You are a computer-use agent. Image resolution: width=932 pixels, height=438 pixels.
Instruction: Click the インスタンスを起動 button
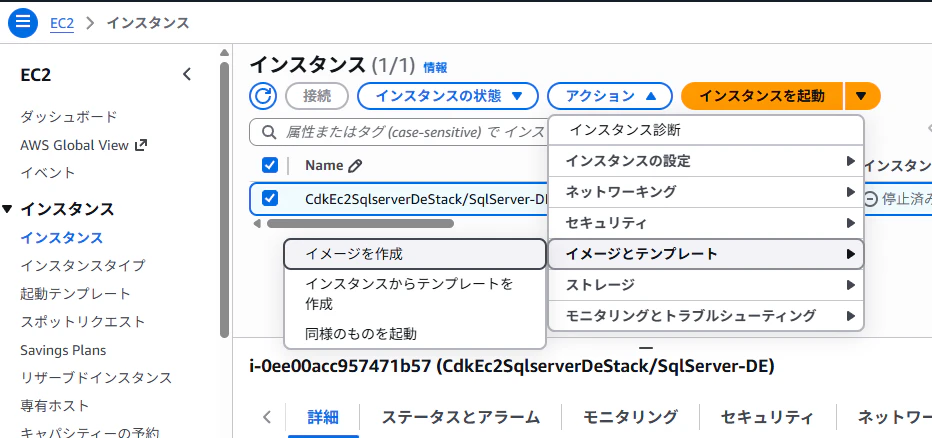pyautogui.click(x=762, y=96)
